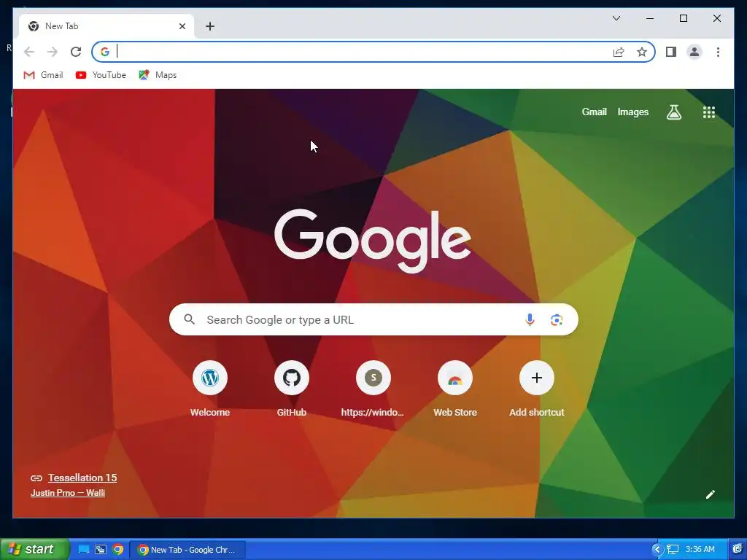
Task: Start voice search with microphone
Action: pyautogui.click(x=530, y=319)
